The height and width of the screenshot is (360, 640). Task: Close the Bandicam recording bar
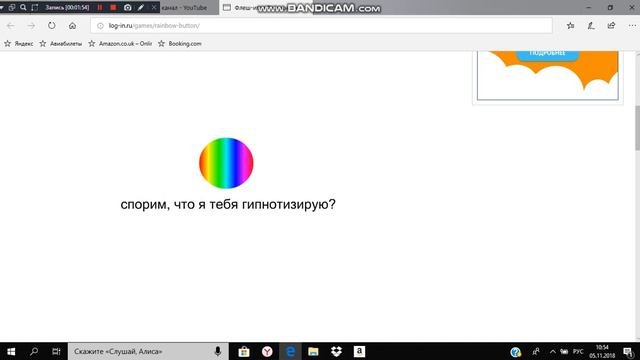(154, 7)
